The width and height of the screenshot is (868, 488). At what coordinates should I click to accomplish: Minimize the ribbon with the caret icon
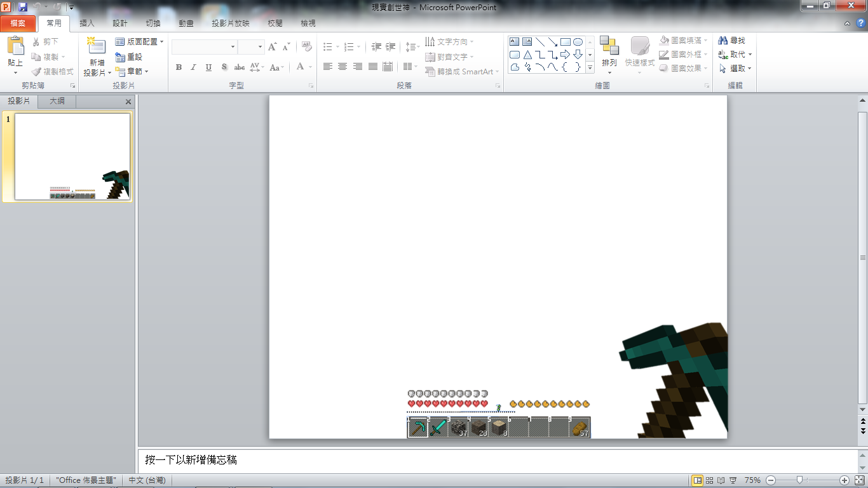[x=847, y=24]
